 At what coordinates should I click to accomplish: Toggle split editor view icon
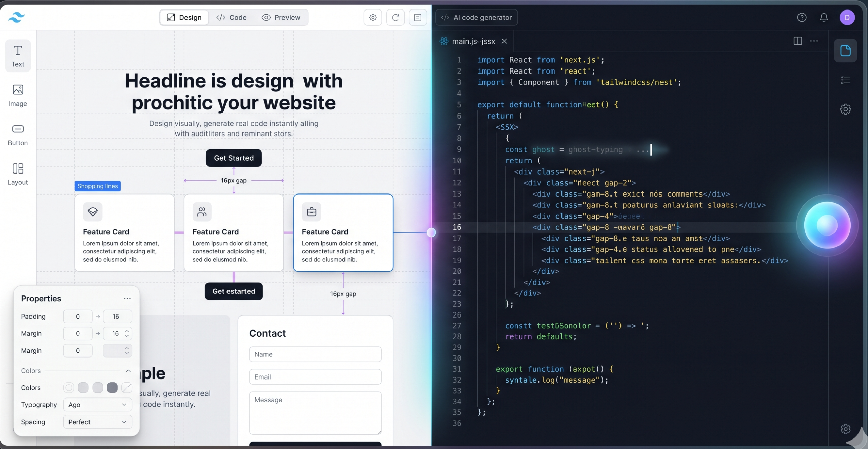click(x=797, y=41)
